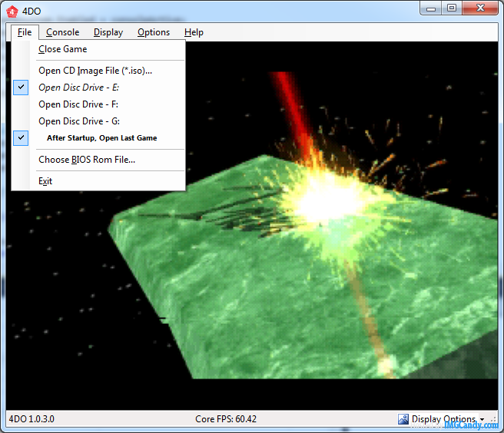
Task: Open the Display menu
Action: (x=108, y=32)
